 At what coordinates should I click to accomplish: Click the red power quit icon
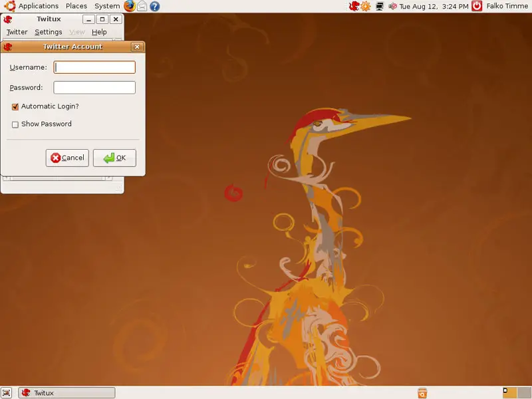tap(477, 6)
